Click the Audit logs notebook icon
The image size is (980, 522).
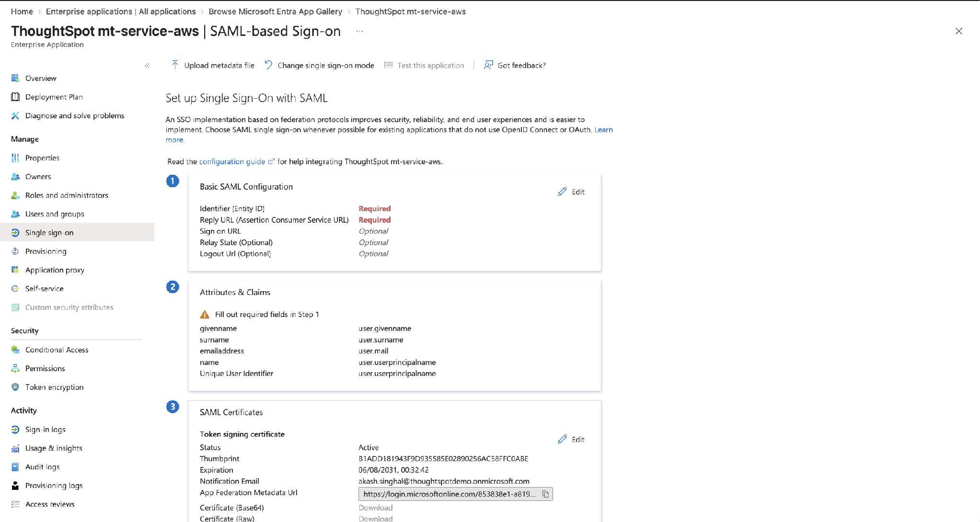point(15,466)
